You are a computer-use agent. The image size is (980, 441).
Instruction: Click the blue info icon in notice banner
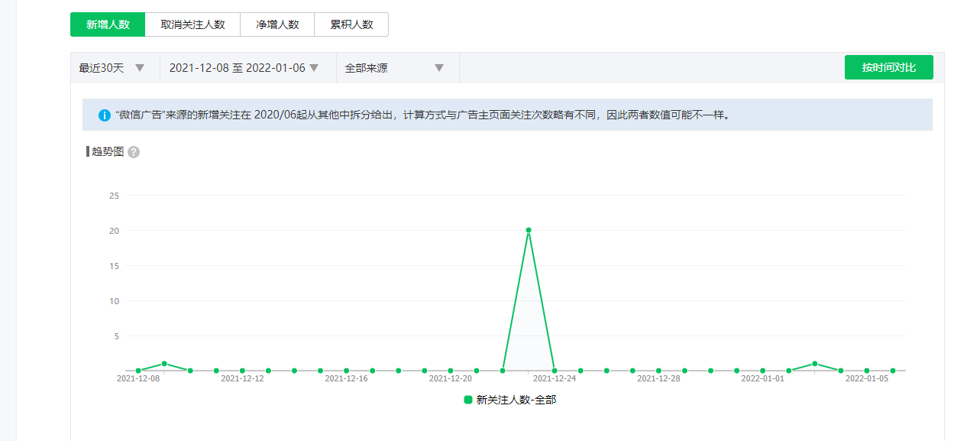coord(105,115)
